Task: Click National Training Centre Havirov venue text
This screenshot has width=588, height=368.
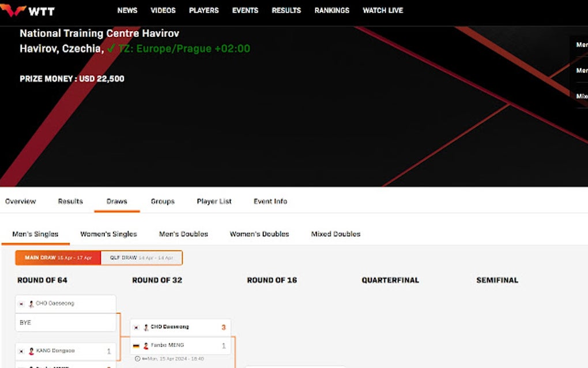Action: tap(99, 33)
